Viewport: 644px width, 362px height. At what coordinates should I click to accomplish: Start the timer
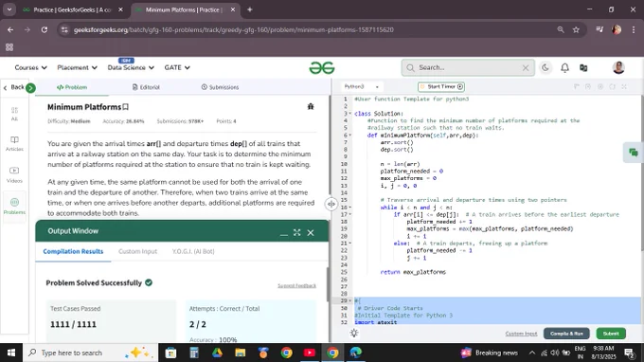(x=441, y=86)
